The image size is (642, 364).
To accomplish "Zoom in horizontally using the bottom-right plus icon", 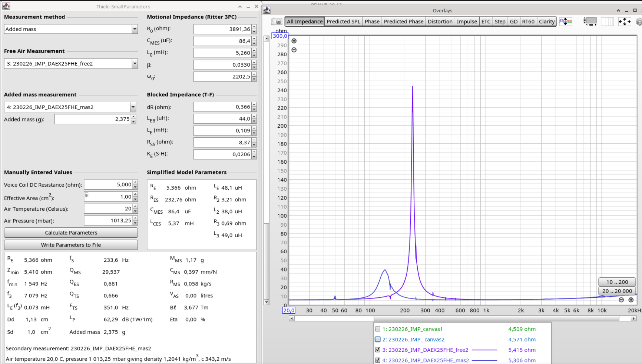I will pos(631,300).
